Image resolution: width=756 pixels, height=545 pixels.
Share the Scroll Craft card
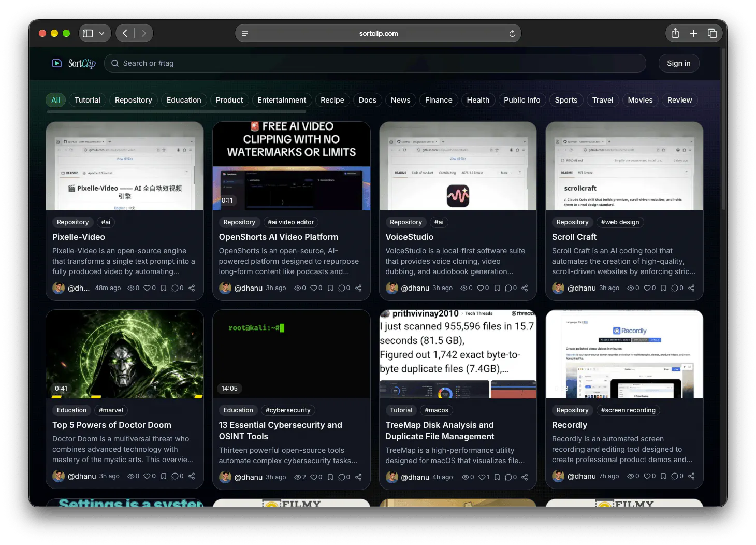tap(691, 288)
